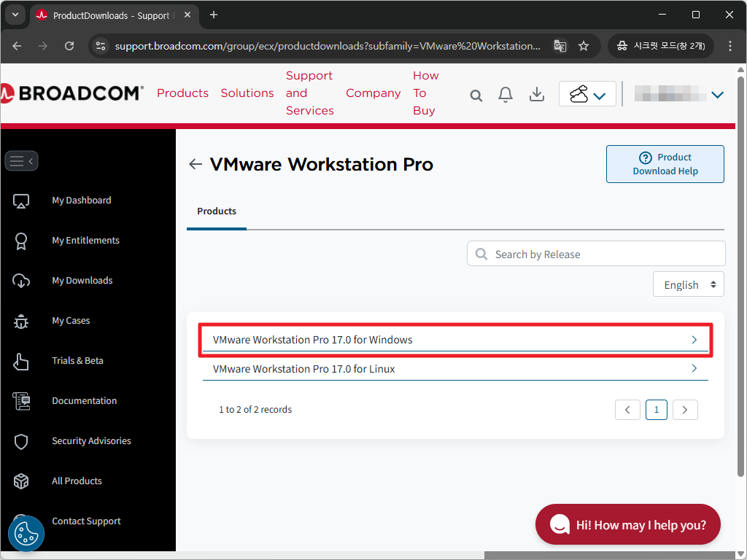Expand VMware Workstation Pro 17.0 for Linux

click(x=455, y=368)
